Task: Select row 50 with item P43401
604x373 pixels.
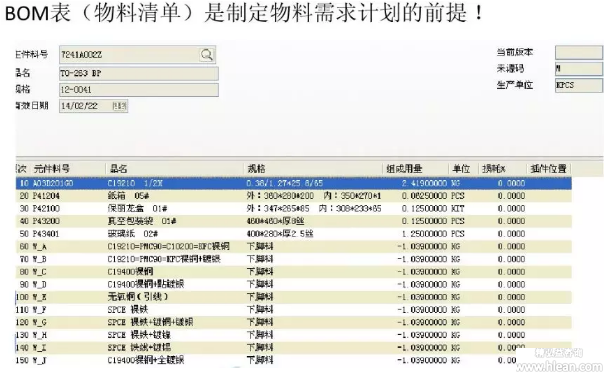Action: coord(294,234)
